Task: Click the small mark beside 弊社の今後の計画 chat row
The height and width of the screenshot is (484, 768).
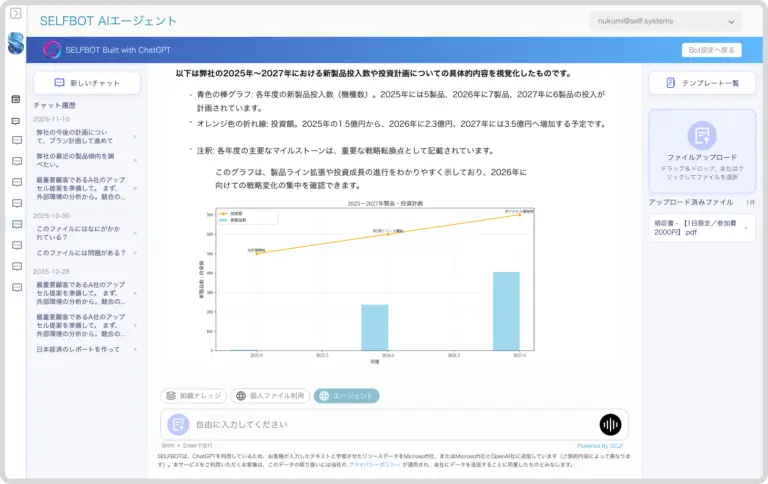Action: point(135,137)
